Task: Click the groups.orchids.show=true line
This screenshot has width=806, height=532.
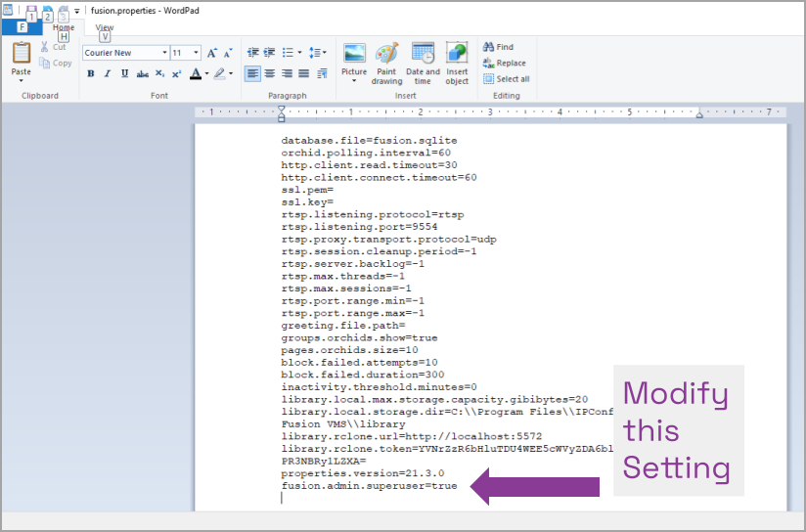Action: pyautogui.click(x=359, y=337)
